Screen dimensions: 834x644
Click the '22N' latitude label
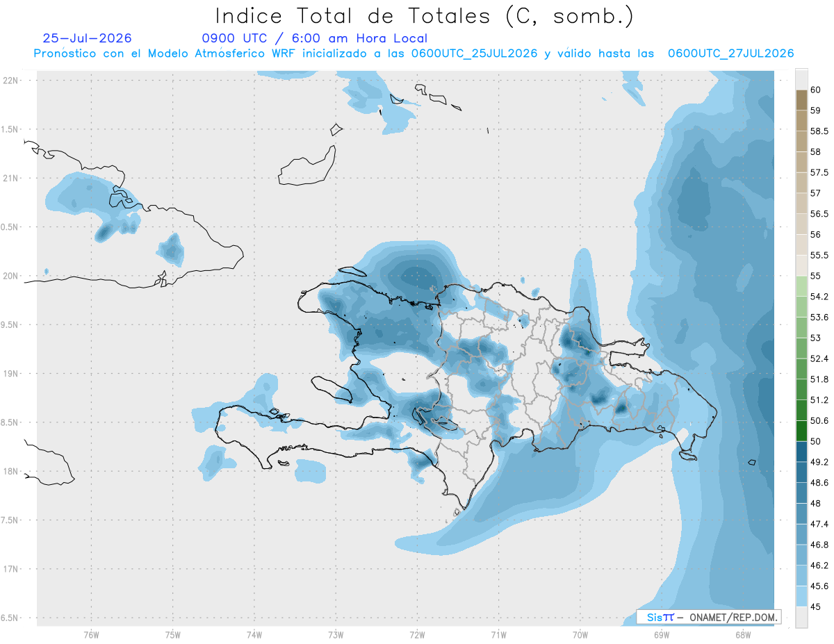pos(10,81)
